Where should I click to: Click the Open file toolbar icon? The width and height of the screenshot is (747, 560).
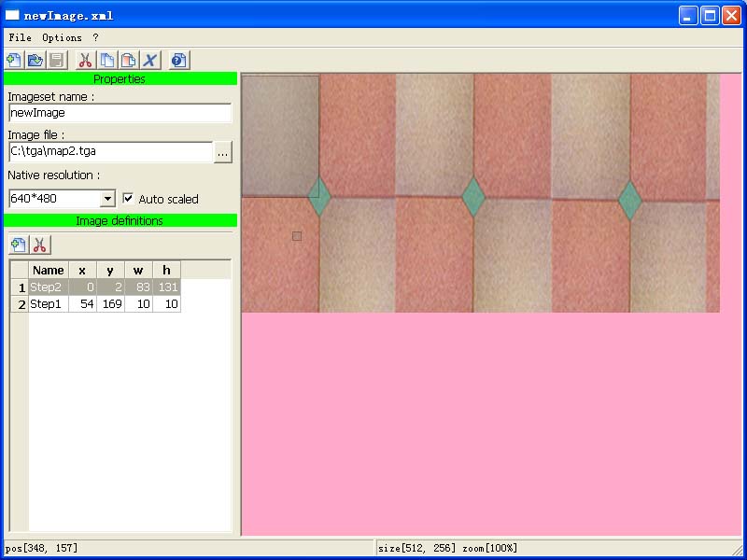point(35,61)
